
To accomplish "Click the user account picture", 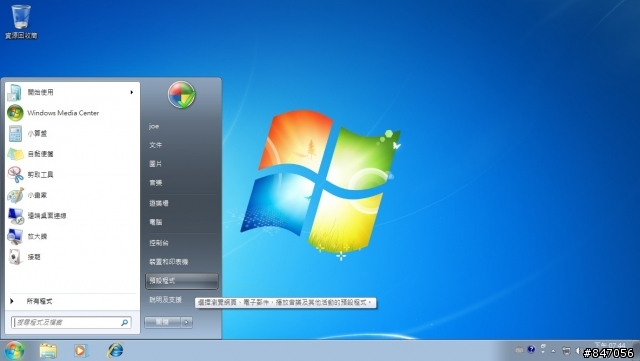I will coord(182,95).
